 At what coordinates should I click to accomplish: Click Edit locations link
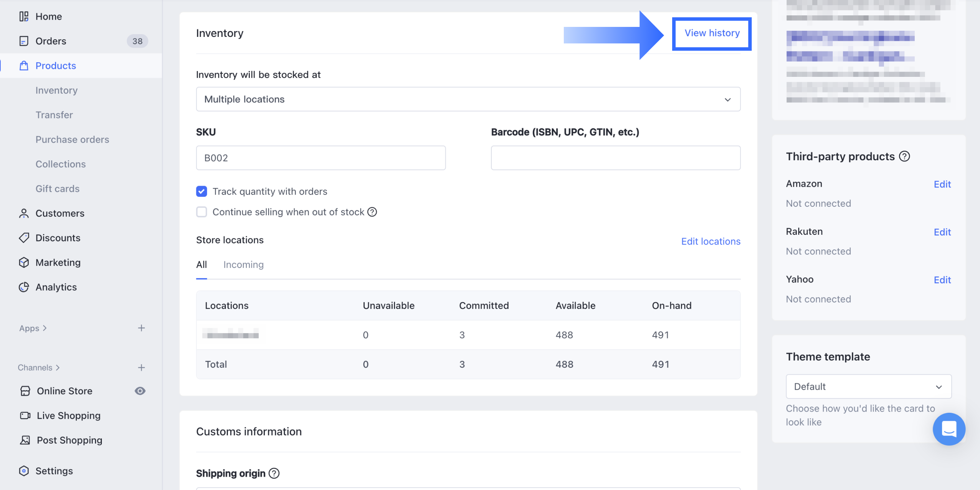pos(710,241)
